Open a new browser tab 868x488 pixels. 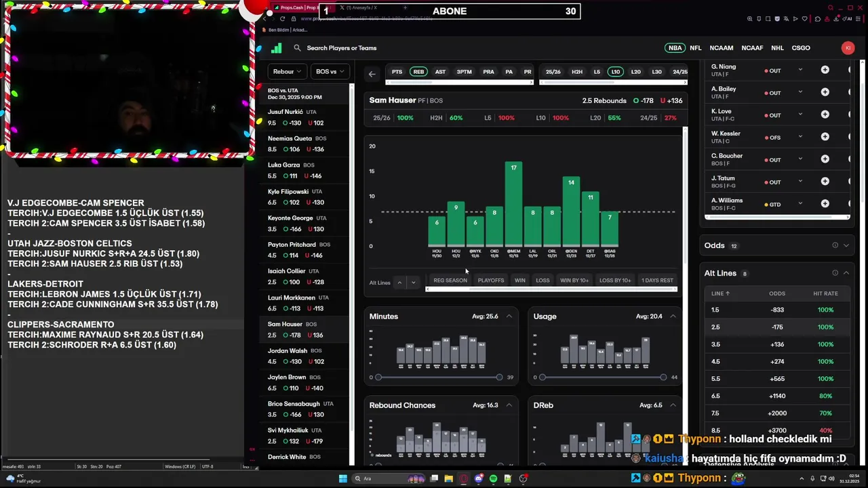click(406, 7)
